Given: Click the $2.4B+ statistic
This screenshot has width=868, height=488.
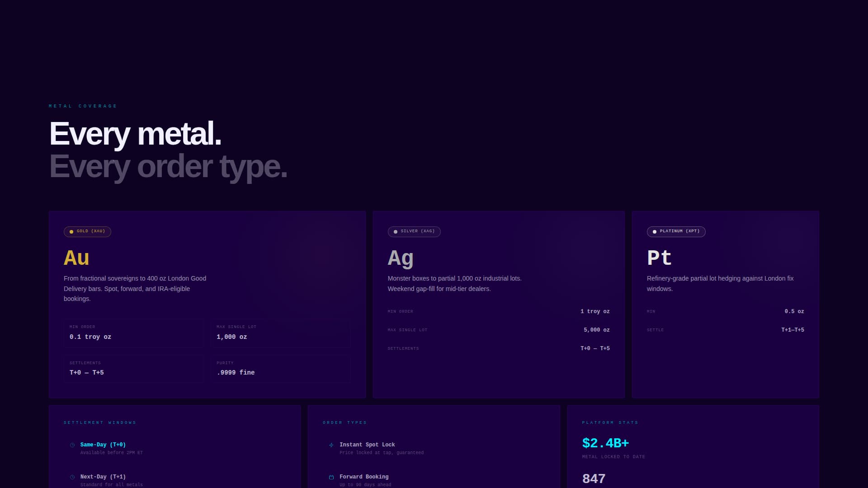Looking at the screenshot, I should pos(606,443).
